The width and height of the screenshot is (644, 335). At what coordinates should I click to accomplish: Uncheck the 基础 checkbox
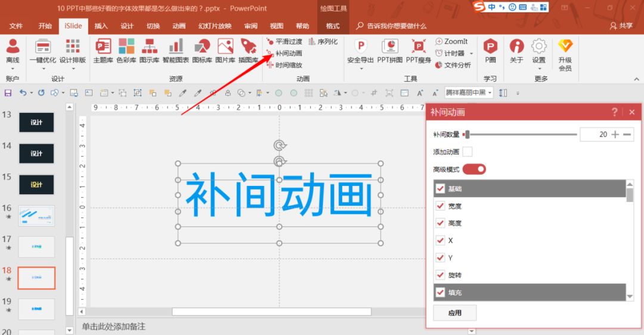[x=440, y=189]
